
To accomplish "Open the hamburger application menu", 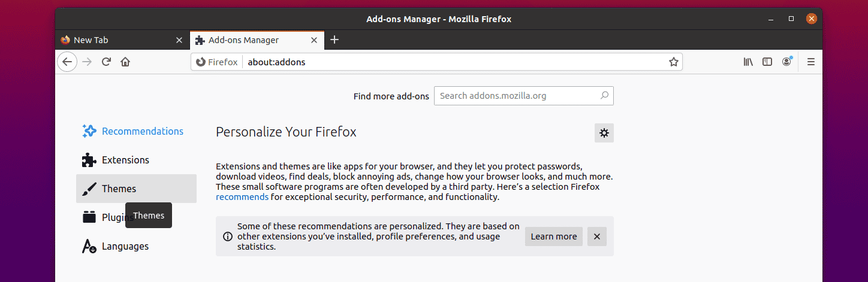I will click(x=811, y=62).
